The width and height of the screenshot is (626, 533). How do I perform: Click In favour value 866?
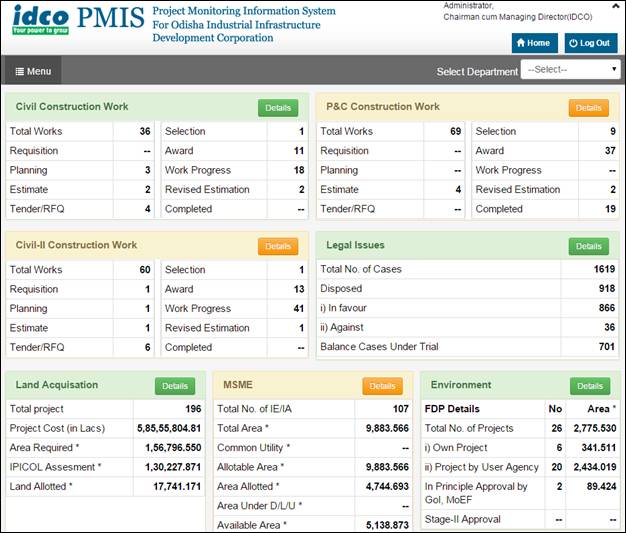point(606,308)
